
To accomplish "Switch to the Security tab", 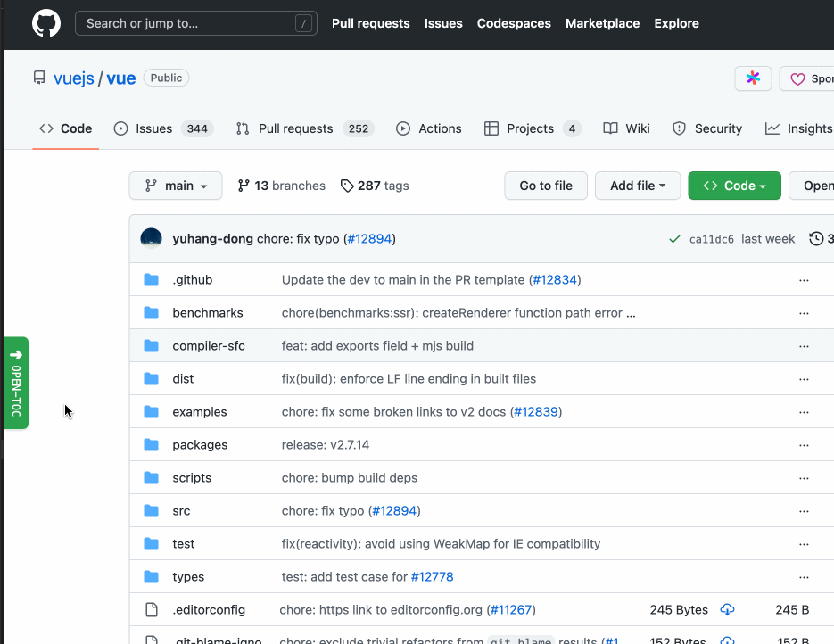I will (706, 128).
